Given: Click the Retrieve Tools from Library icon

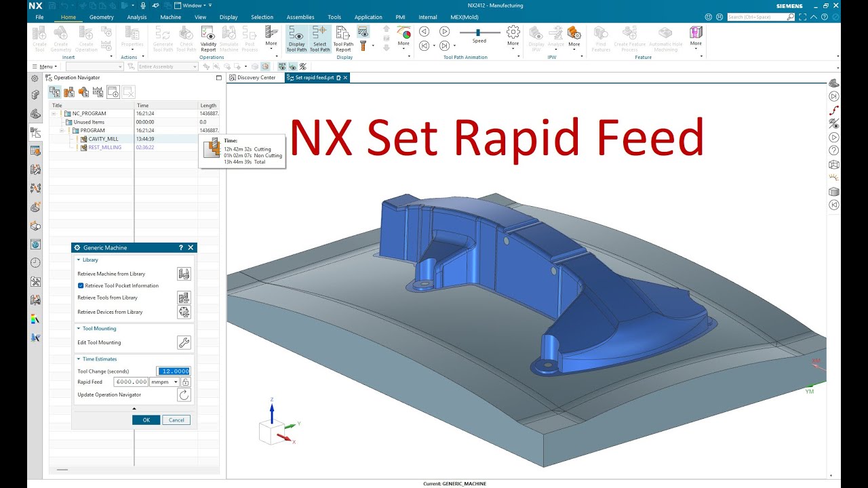Looking at the screenshot, I should point(184,298).
